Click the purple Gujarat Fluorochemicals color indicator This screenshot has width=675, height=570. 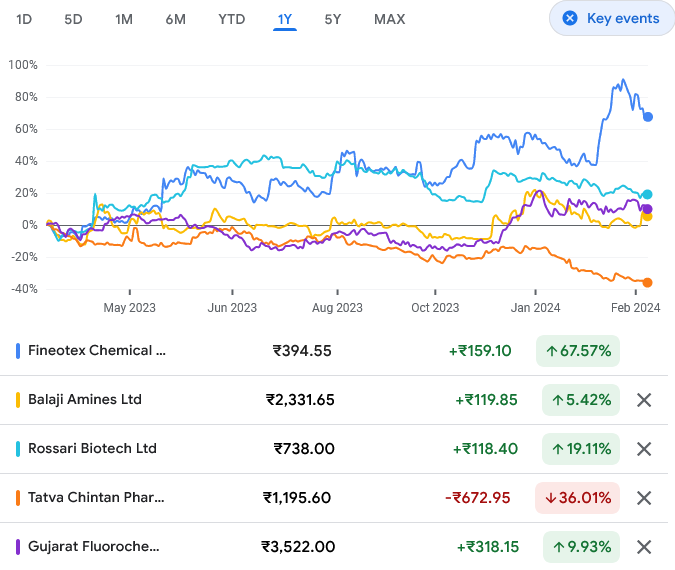pyautogui.click(x=18, y=547)
